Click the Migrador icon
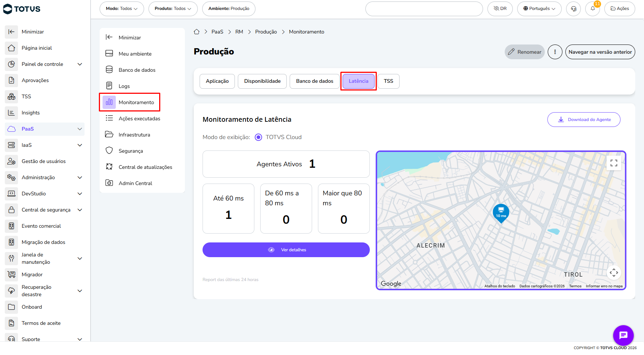Screen dimensions: 644x355 coord(11,274)
